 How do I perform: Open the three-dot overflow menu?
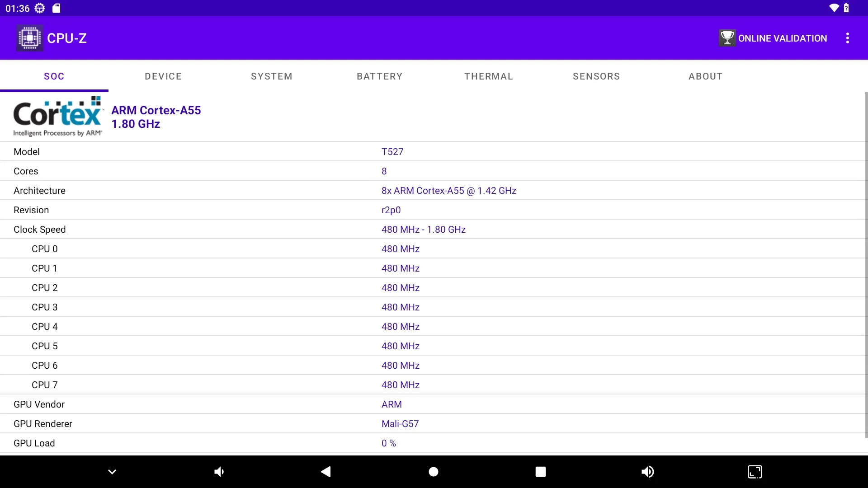click(848, 38)
